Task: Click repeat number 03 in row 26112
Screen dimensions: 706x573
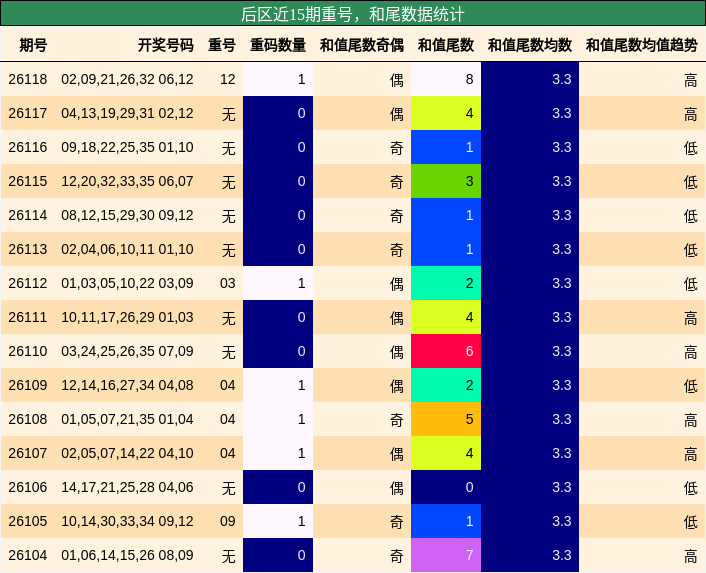Action: [x=228, y=283]
